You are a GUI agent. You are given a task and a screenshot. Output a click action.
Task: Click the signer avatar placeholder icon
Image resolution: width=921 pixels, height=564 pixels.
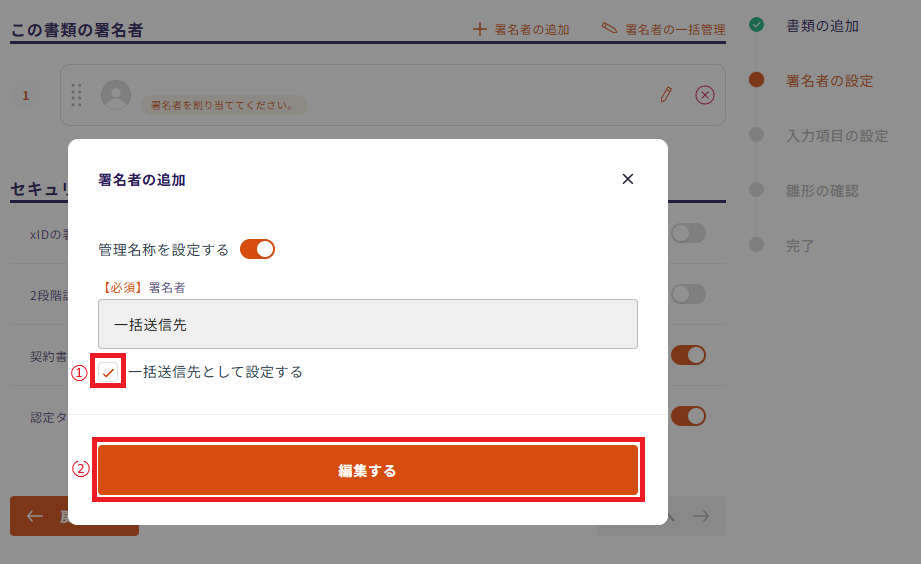click(x=117, y=95)
